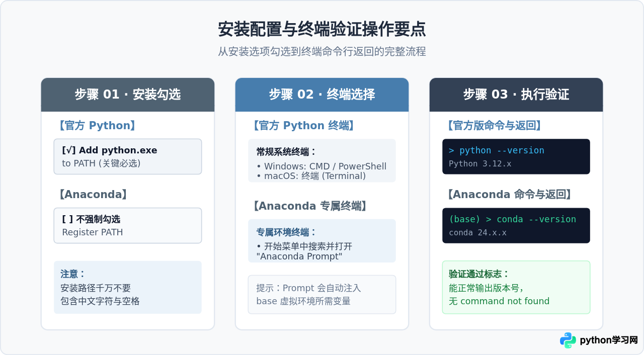
Task: Click the 【Anaconda 命令与返回】 heading
Action: point(510,195)
